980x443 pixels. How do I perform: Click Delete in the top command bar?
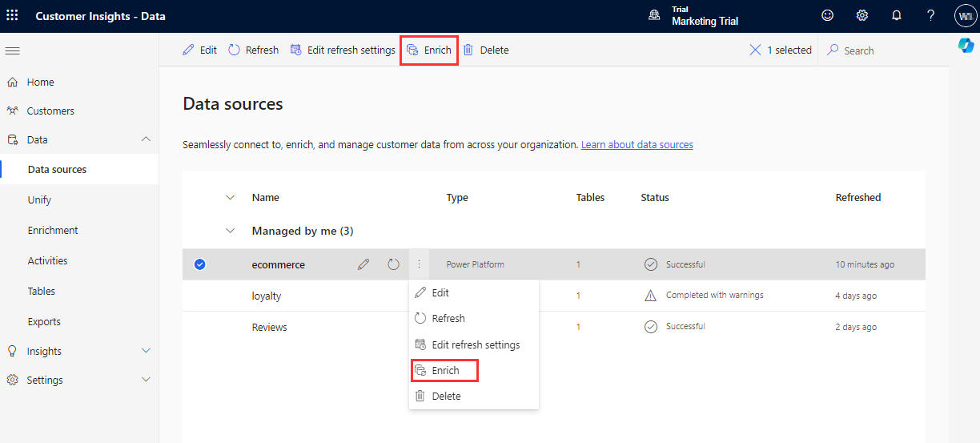pos(486,50)
